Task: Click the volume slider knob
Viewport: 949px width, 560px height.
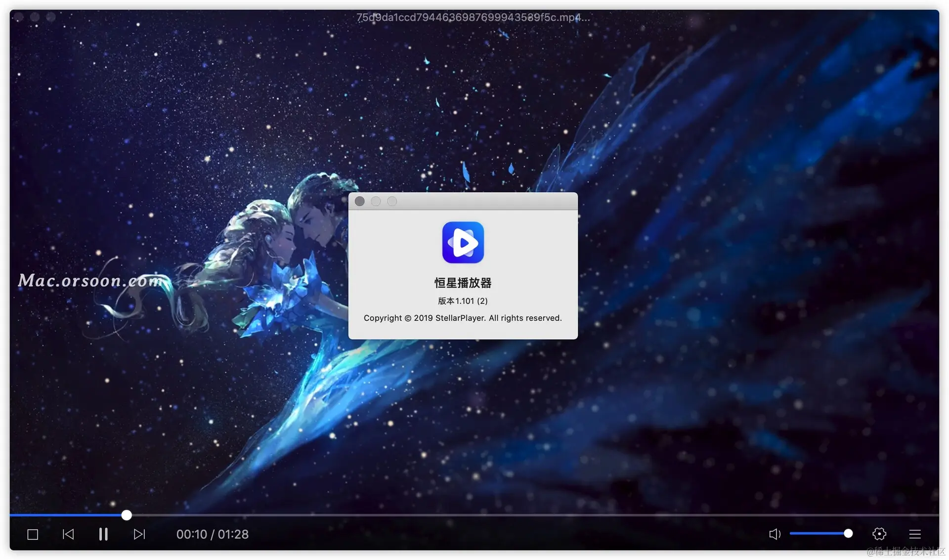Action: point(848,533)
